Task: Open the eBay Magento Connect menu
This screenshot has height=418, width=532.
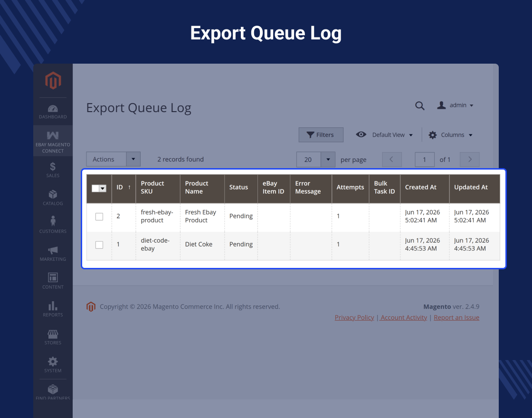Action: pos(53,141)
